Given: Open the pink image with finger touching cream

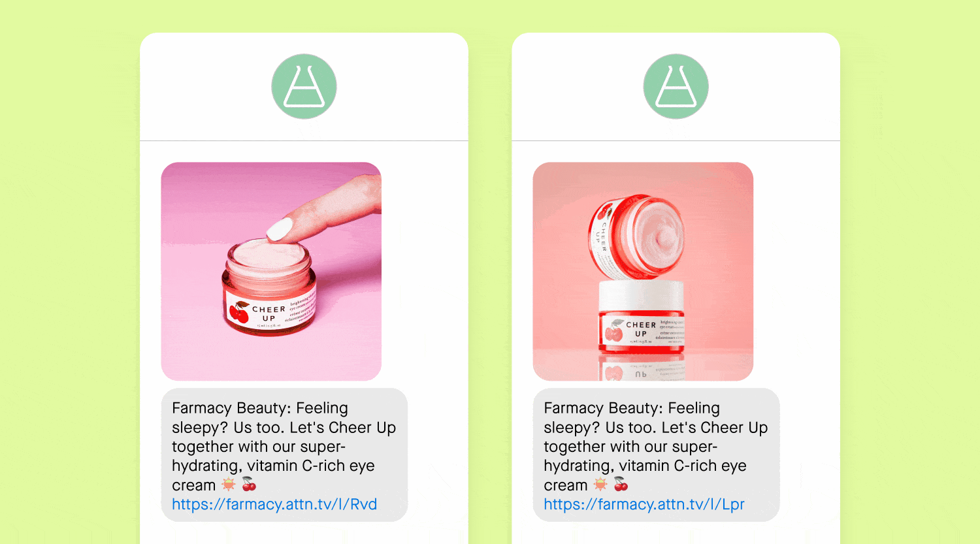Looking at the screenshot, I should [271, 272].
